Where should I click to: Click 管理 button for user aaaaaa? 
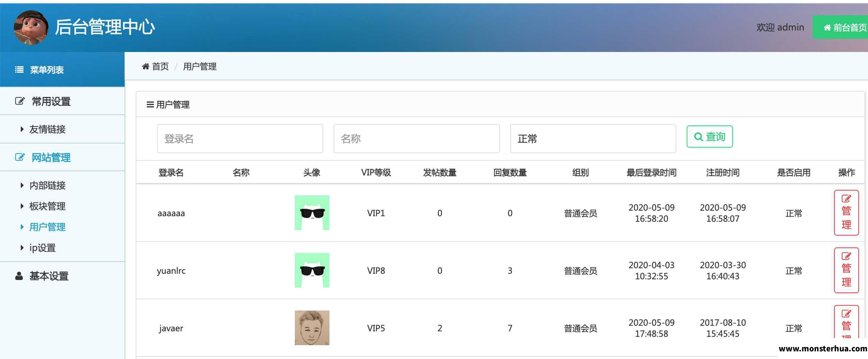pos(846,213)
